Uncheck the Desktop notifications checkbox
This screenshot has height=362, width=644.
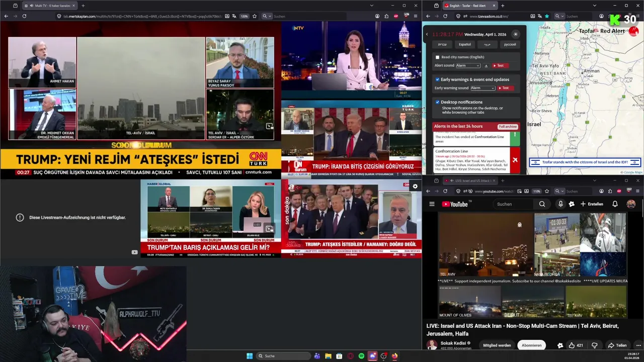click(437, 102)
